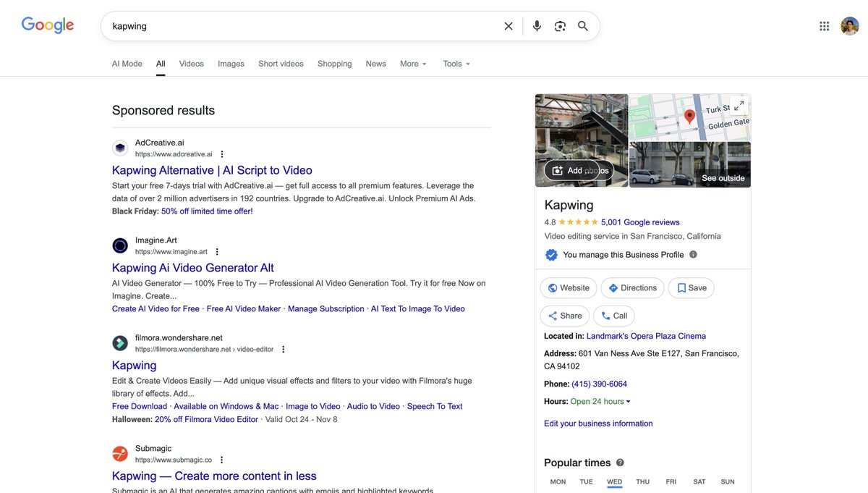Viewport: 868px width, 493px height.
Task: Click the magnifying glass search icon
Action: 583,26
